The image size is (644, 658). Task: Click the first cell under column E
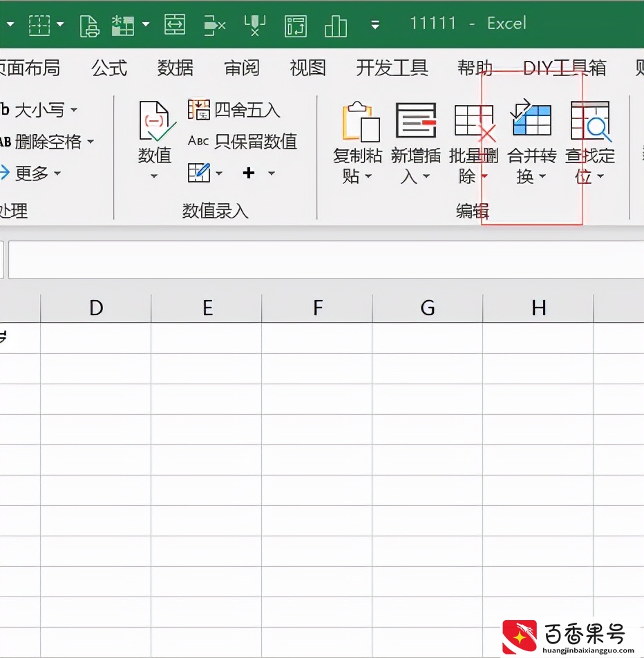(x=207, y=338)
